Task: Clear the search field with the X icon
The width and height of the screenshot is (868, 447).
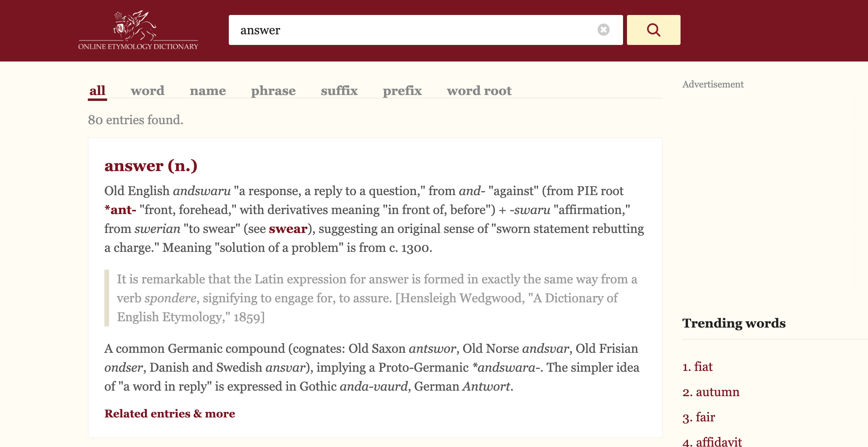Action: pos(603,30)
